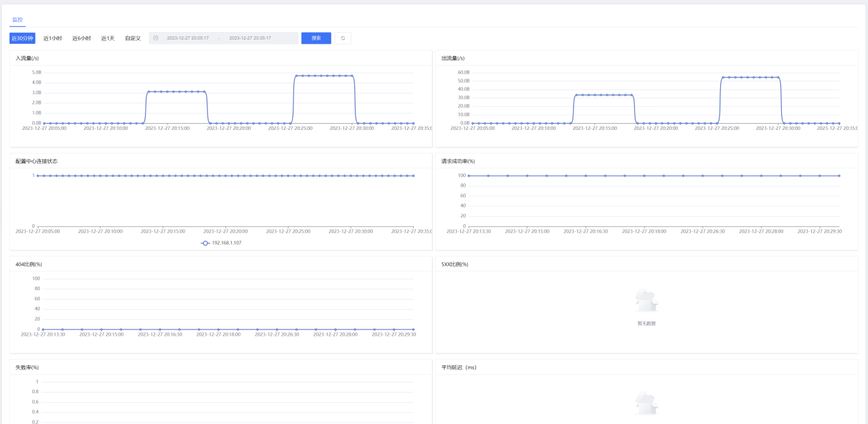Click the 请求成功率(%) chart title
Viewport: 868px width, 424px height.
(458, 161)
